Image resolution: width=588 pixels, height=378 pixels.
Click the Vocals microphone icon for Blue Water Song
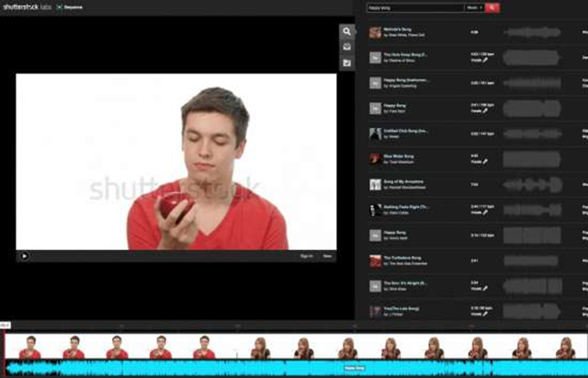pyautogui.click(x=485, y=162)
